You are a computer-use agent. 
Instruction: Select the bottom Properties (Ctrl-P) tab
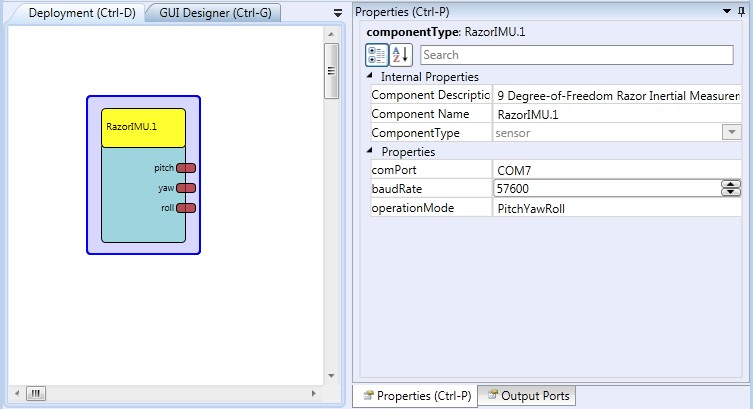coord(415,396)
